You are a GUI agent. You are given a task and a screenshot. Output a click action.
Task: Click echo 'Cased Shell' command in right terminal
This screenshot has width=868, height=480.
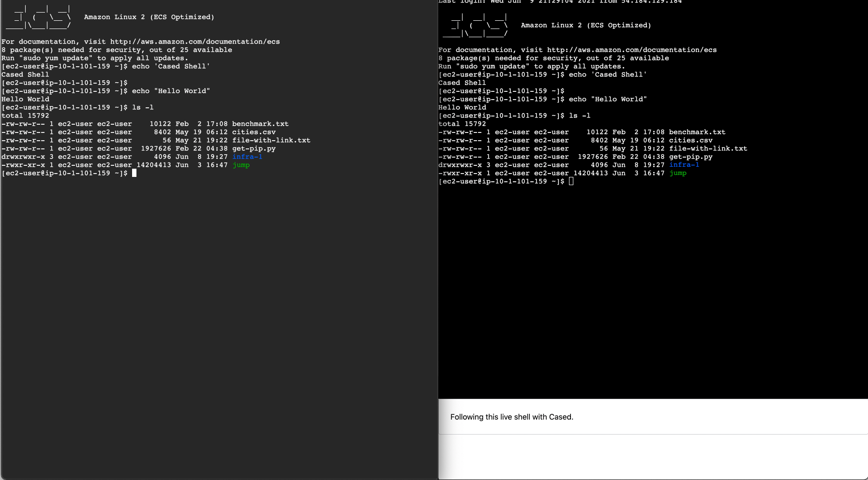[608, 74]
